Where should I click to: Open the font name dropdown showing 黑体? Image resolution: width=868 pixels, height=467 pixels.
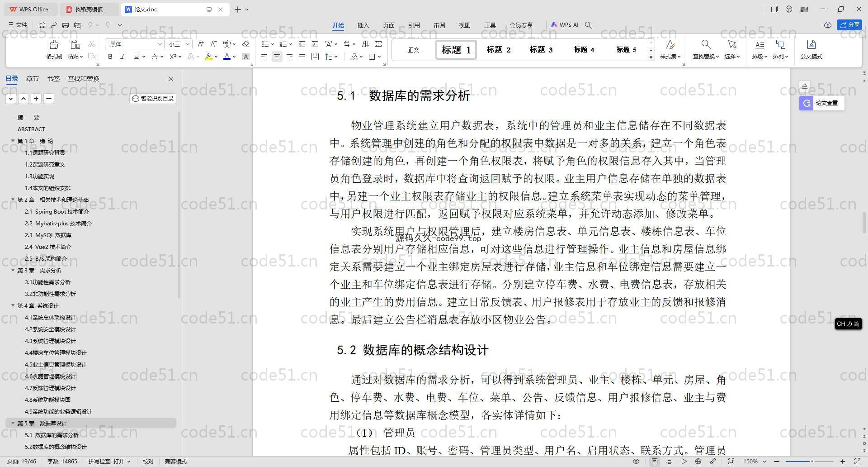[x=134, y=44]
